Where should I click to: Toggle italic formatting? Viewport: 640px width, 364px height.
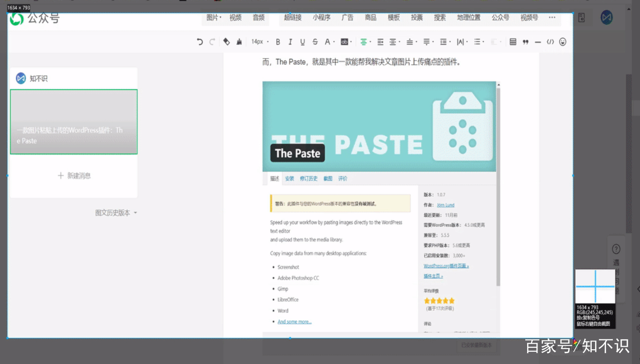tap(290, 42)
